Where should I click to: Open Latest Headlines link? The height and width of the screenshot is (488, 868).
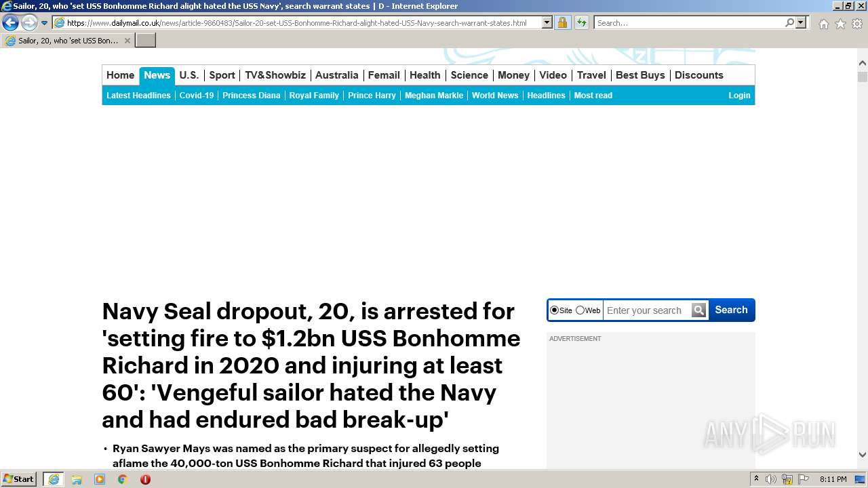tap(138, 96)
